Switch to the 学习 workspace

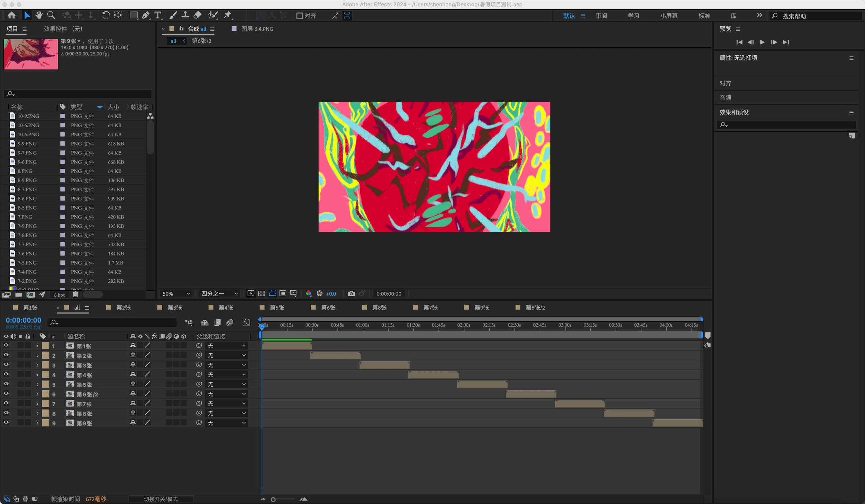coord(633,16)
